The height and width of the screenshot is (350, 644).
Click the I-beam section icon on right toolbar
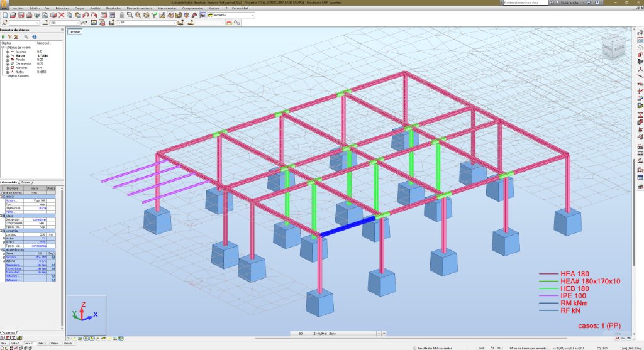(640, 115)
